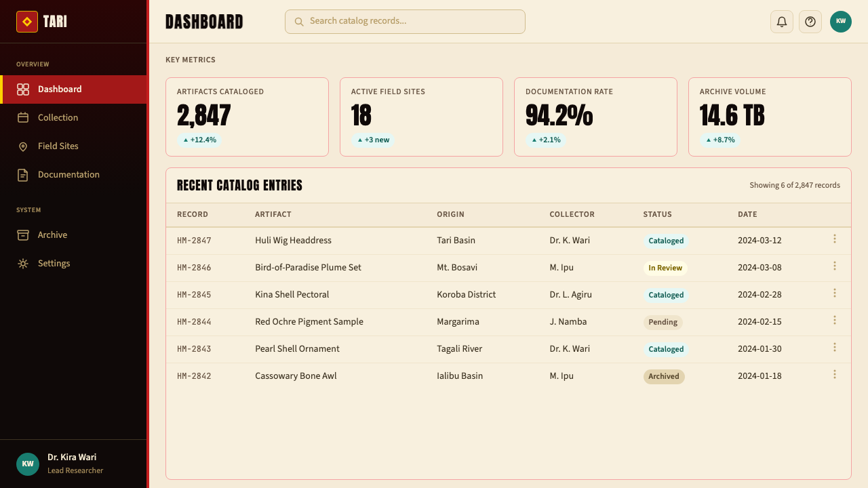Click Showing 6 of 2,847 records text
The height and width of the screenshot is (488, 868).
(795, 185)
